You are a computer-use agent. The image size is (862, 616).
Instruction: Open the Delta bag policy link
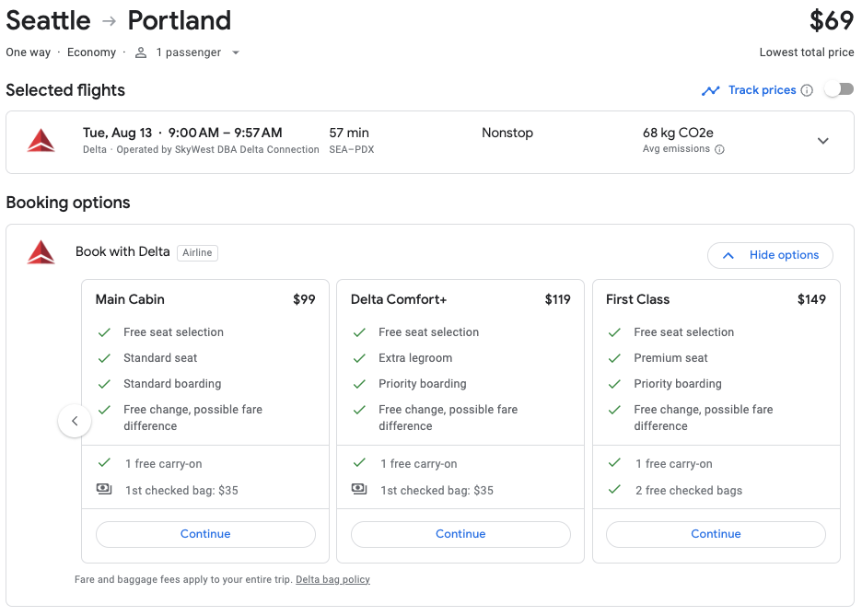[332, 579]
